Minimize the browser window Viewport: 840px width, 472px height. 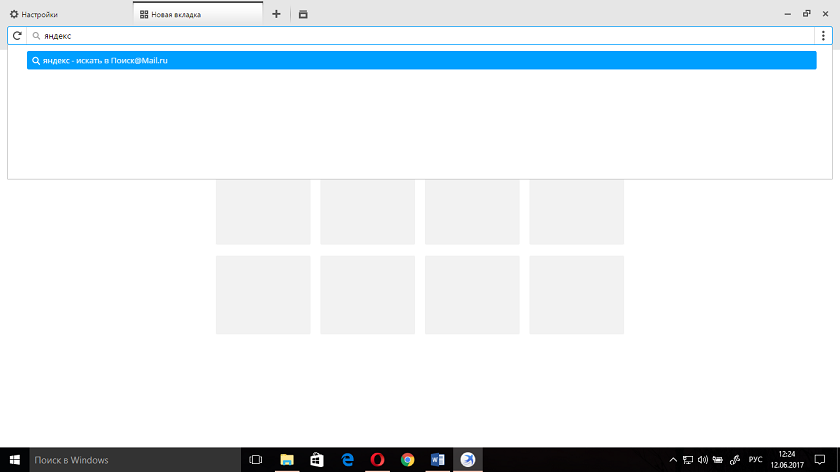788,14
